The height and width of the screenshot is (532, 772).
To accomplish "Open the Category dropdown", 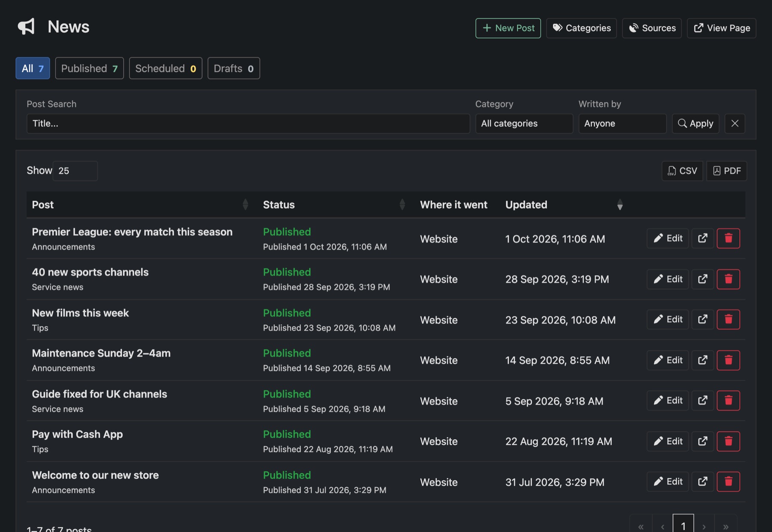I will coord(524,124).
